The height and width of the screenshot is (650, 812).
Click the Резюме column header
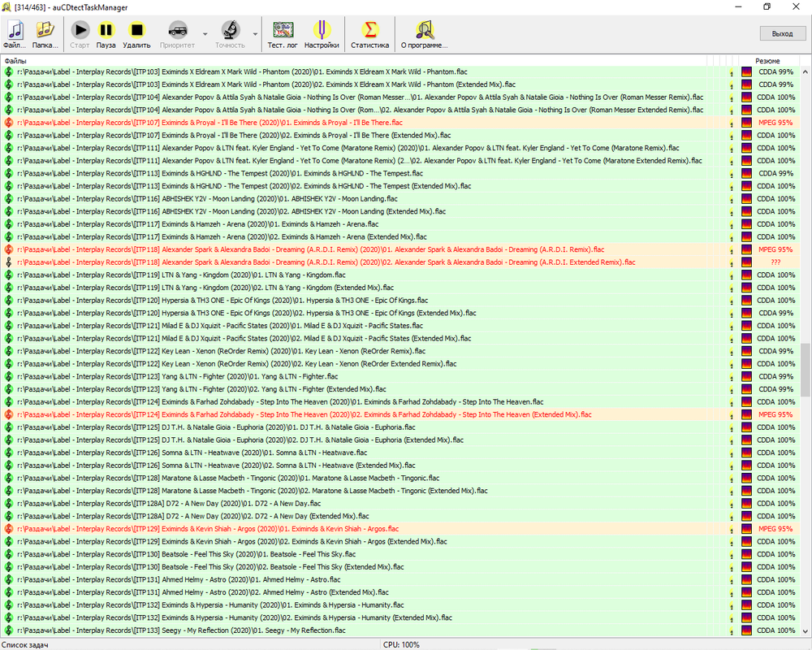(767, 61)
